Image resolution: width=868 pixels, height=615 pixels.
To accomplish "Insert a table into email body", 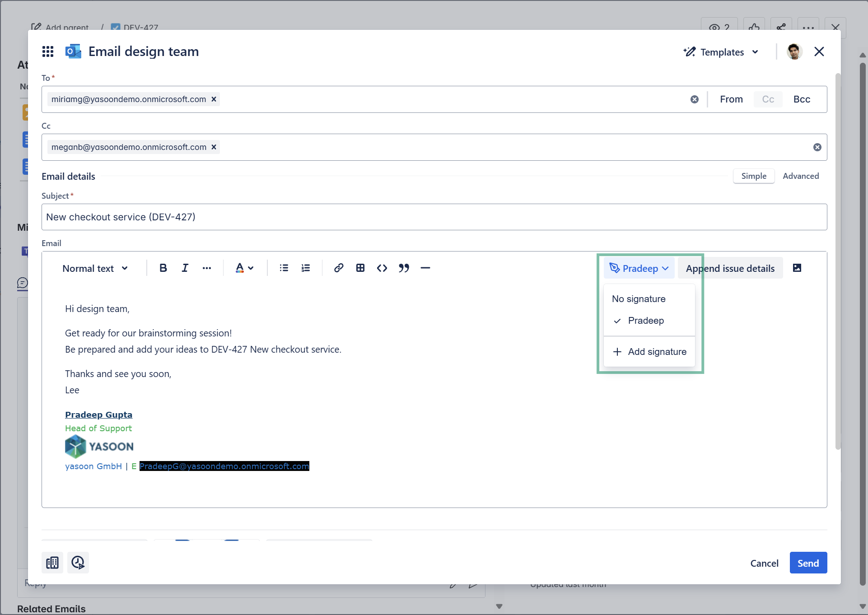I will (360, 268).
